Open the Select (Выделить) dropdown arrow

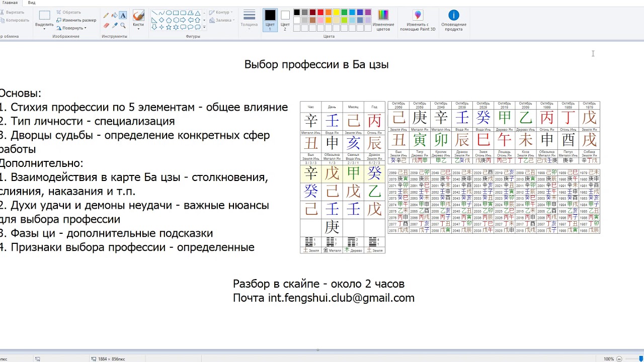pyautogui.click(x=44, y=29)
